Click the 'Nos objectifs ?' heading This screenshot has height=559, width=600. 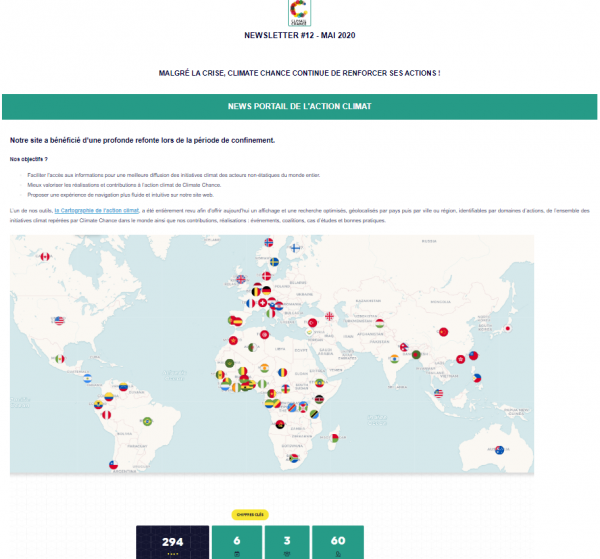click(x=29, y=159)
